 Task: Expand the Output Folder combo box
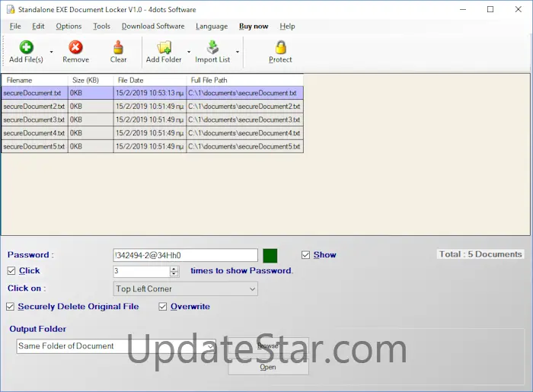coord(209,346)
